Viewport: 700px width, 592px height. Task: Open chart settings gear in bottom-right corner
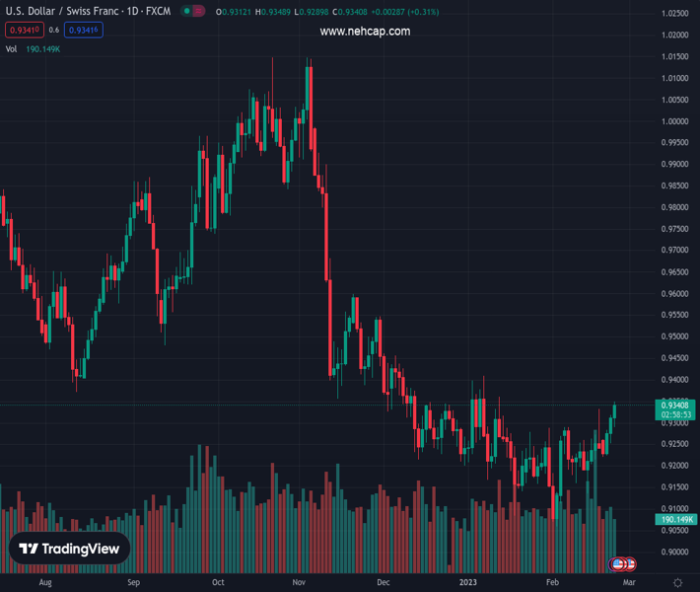coord(677,583)
